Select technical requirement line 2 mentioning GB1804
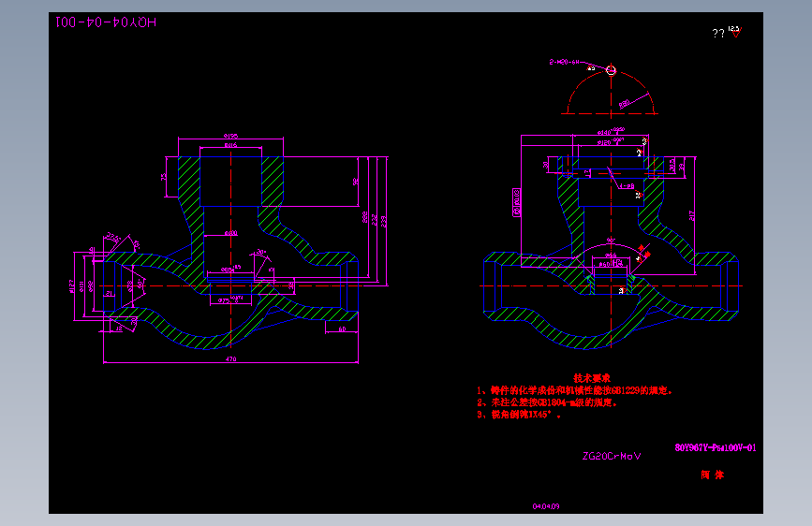The width and height of the screenshot is (812, 526). [x=547, y=402]
